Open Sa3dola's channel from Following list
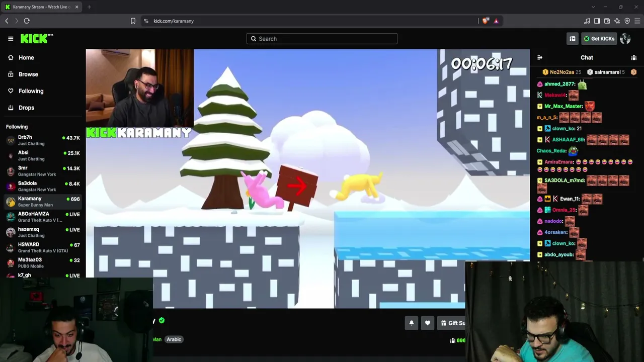Image resolution: width=644 pixels, height=362 pixels. click(43, 186)
